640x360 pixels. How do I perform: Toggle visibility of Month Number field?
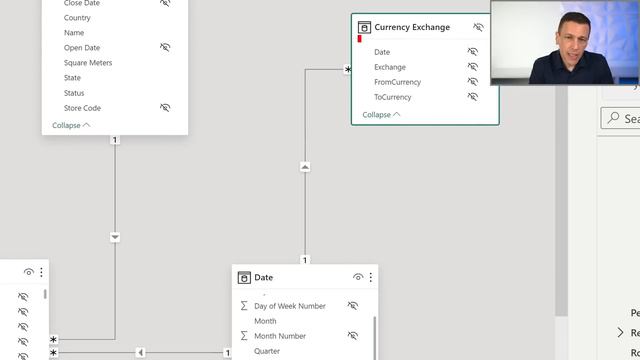coord(353,336)
